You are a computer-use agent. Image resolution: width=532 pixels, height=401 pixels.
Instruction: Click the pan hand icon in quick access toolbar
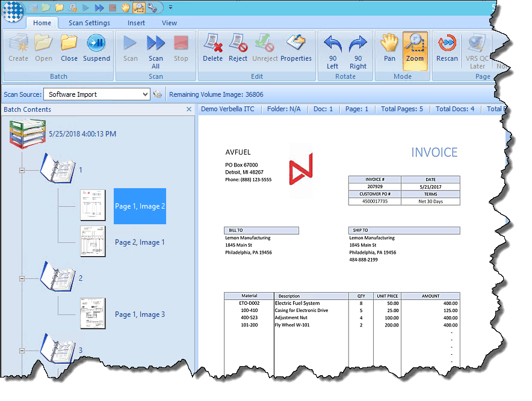coord(126,7)
